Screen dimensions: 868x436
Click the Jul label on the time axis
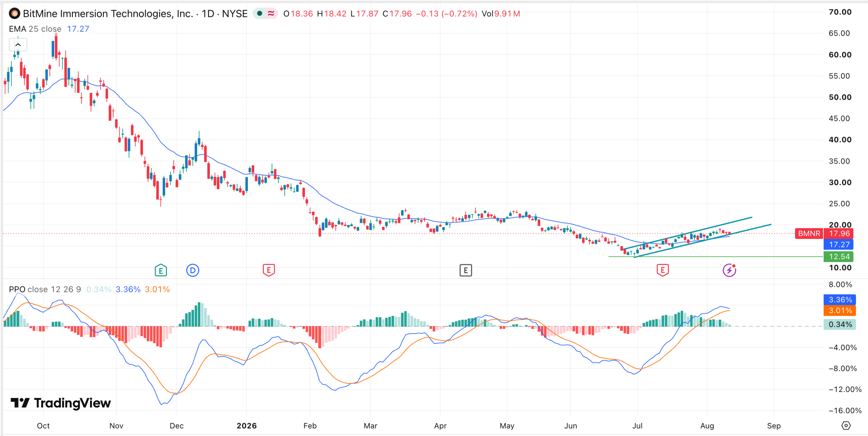pos(637,425)
